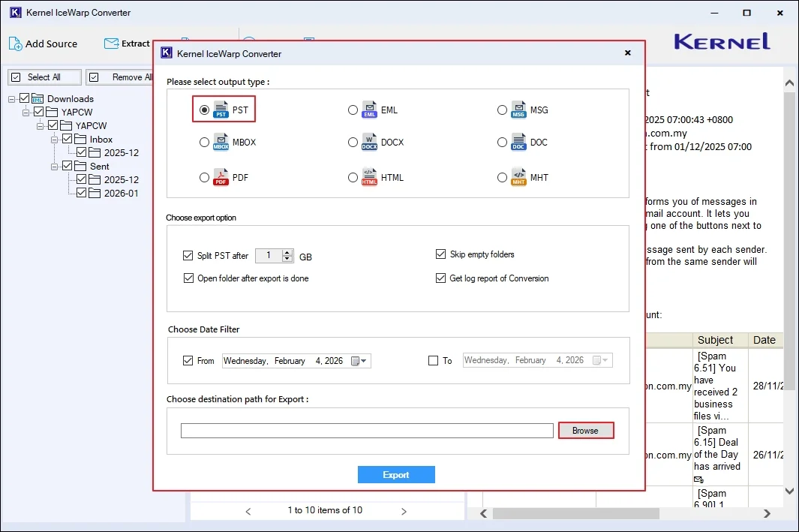The height and width of the screenshot is (532, 799).
Task: Click Browse to pick destination path
Action: pyautogui.click(x=586, y=430)
